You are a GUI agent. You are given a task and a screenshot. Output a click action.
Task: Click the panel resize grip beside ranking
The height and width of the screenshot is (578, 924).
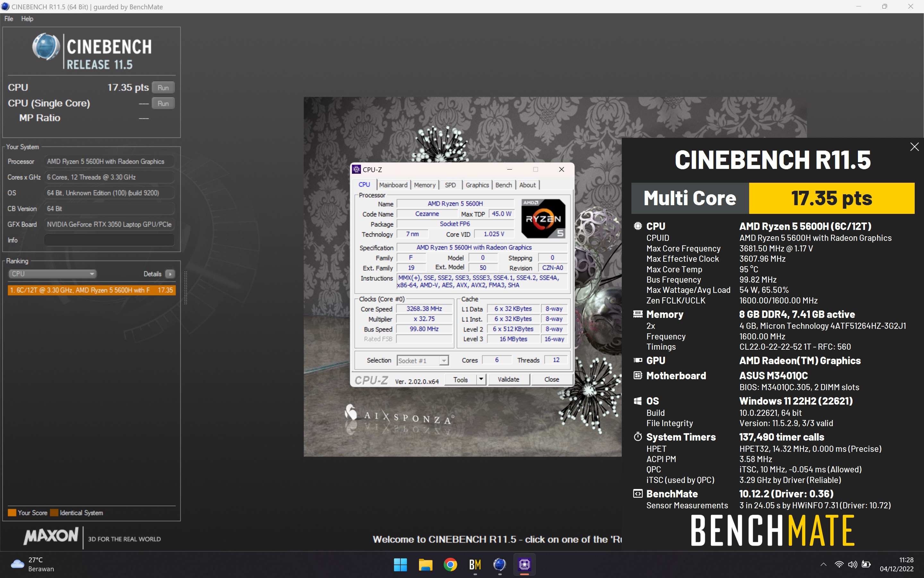tap(185, 288)
